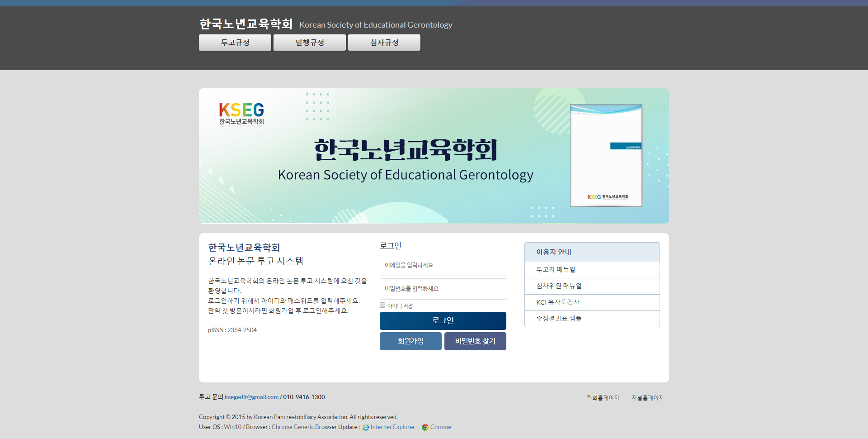Click the 이용자 안내 panel header
Viewport: 868px width, 439px height.
click(592, 252)
